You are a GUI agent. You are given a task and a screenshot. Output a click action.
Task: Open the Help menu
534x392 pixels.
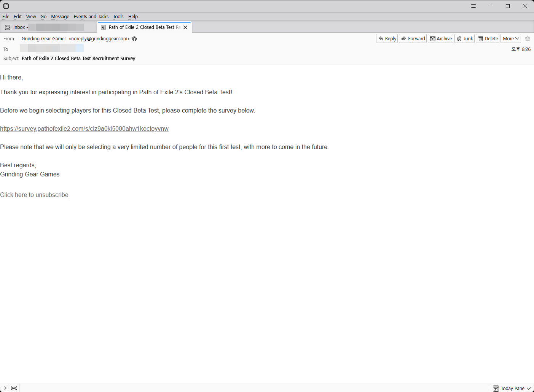[133, 17]
